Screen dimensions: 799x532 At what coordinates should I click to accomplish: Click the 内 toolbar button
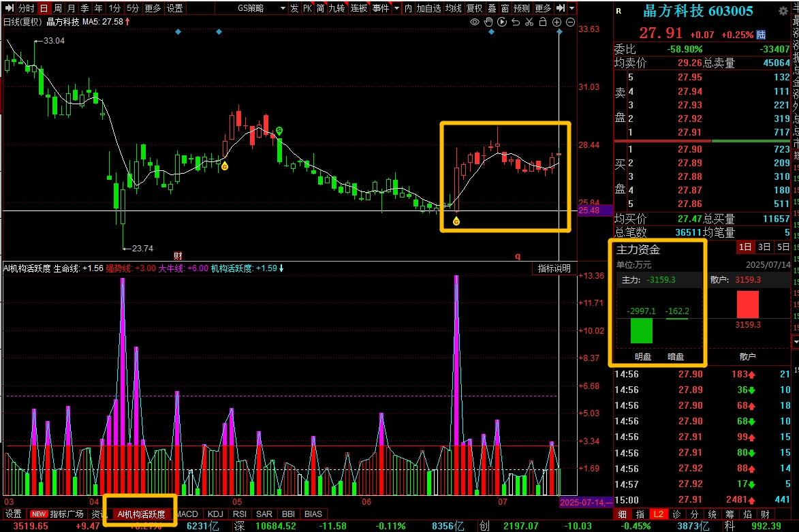tap(408, 8)
